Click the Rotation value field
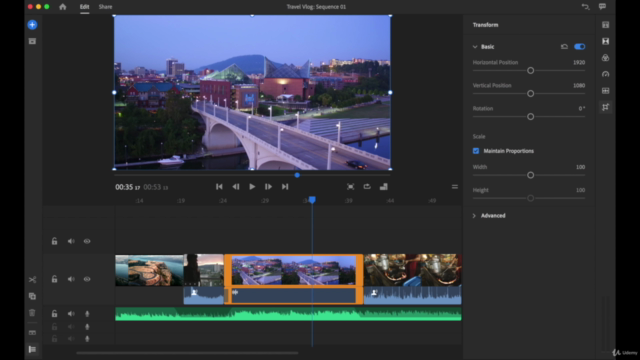This screenshot has width=640, height=360. [582, 109]
